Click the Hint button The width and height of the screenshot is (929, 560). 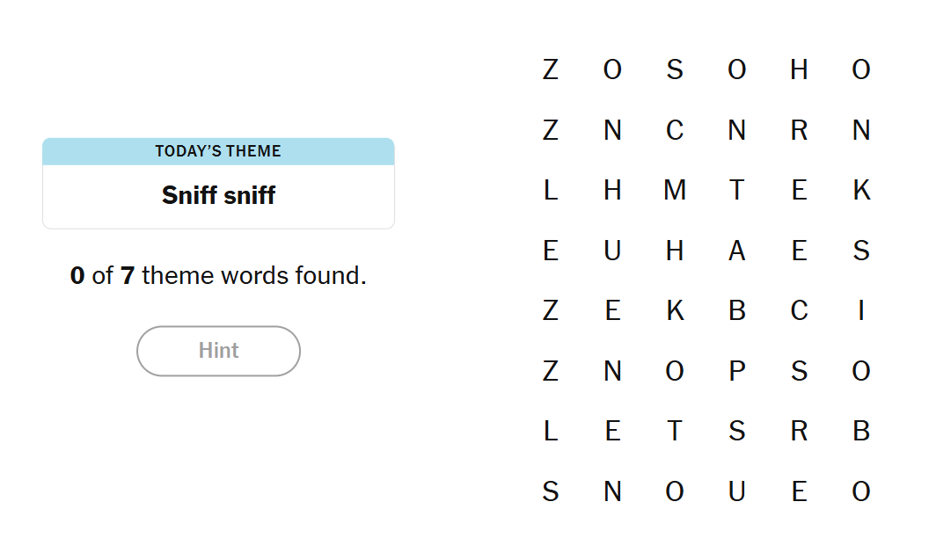218,351
